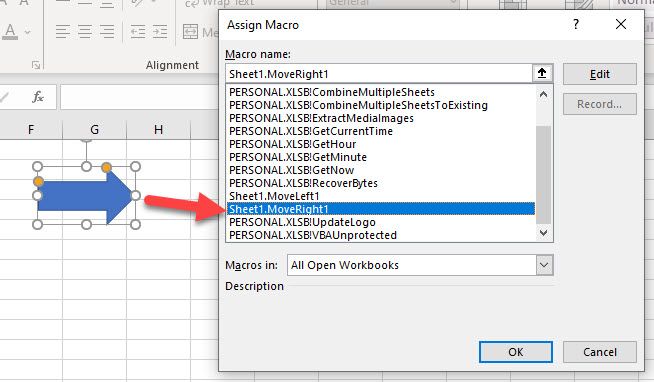
Task: Click the collapse dialog upward-arrow icon
Action: (x=542, y=74)
